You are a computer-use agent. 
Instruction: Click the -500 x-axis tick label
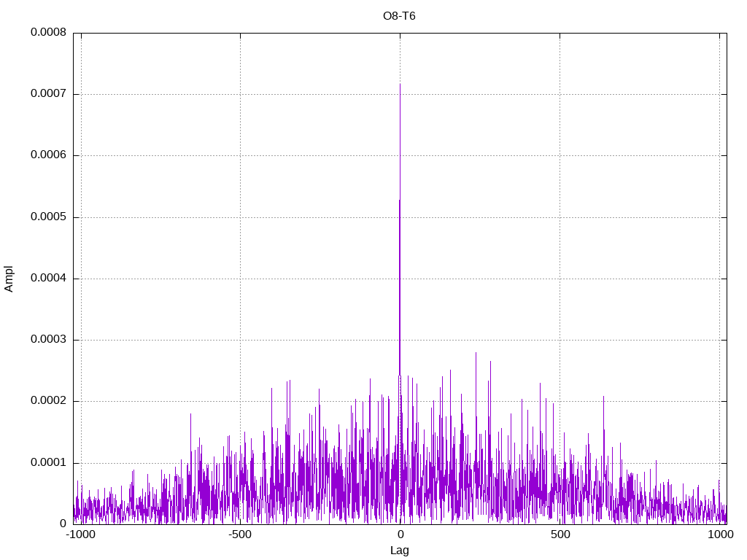[x=239, y=534]
